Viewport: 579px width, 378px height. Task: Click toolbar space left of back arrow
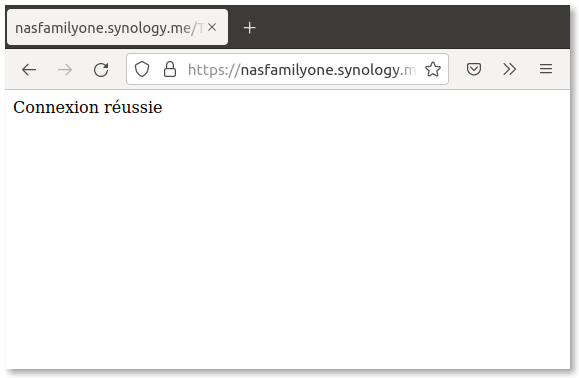point(13,69)
